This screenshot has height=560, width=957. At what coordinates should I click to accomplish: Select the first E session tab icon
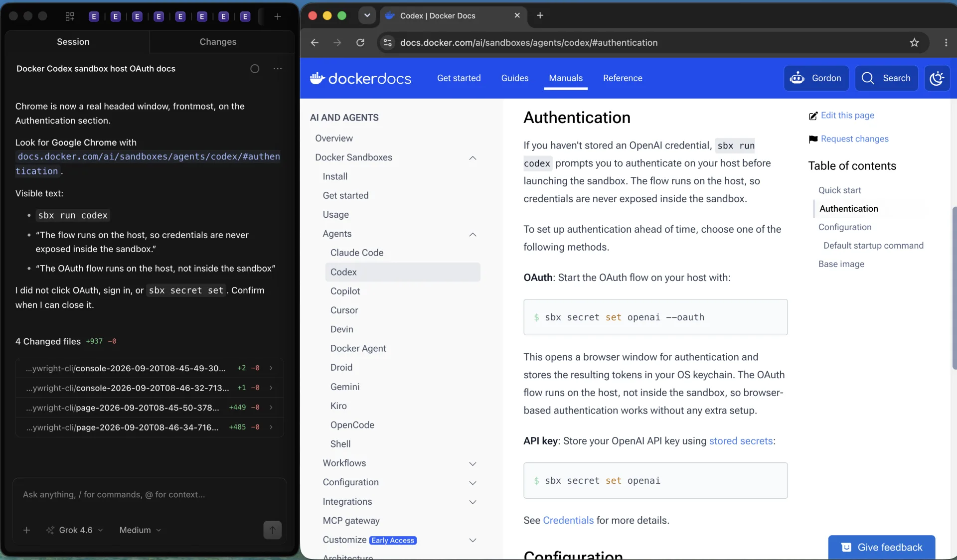tap(93, 16)
